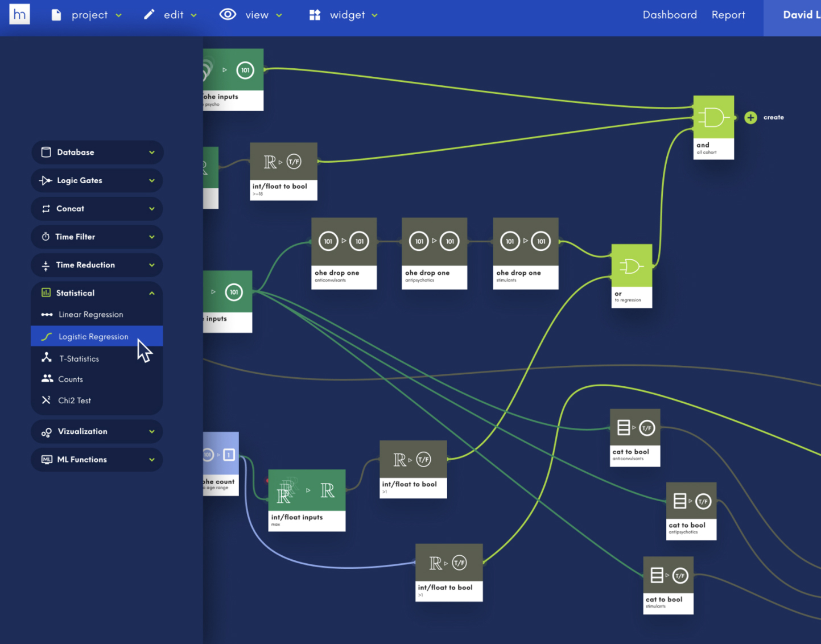Click the Logic Gates gate icon
The width and height of the screenshot is (821, 644).
pyautogui.click(x=46, y=180)
